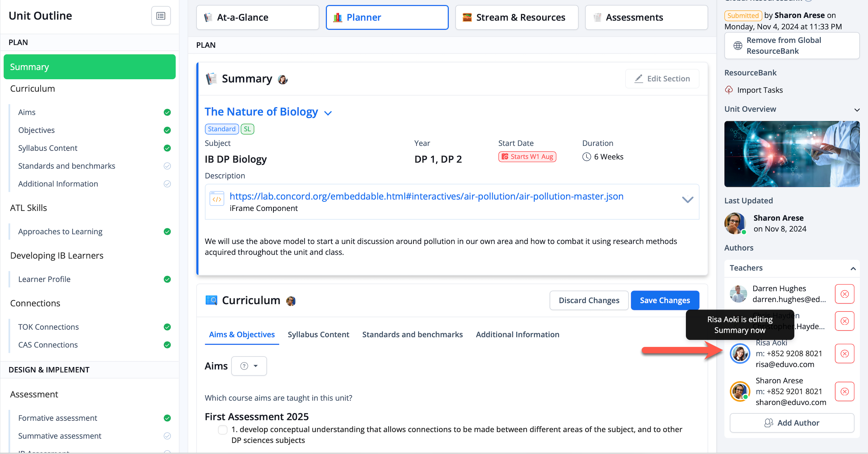This screenshot has height=454, width=868.
Task: Remove Chris Hayden from authors
Action: pyautogui.click(x=844, y=321)
